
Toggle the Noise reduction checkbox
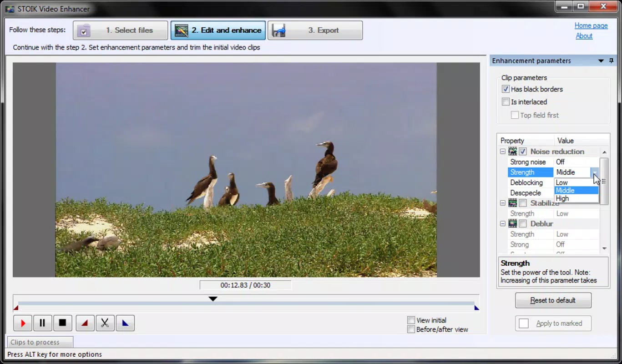point(523,152)
